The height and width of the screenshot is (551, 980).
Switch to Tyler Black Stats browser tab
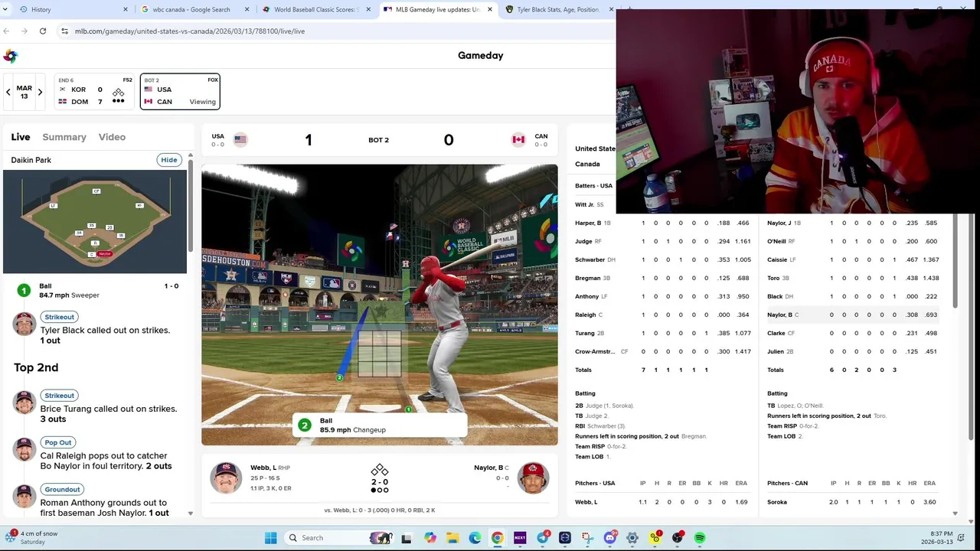[x=559, y=9]
